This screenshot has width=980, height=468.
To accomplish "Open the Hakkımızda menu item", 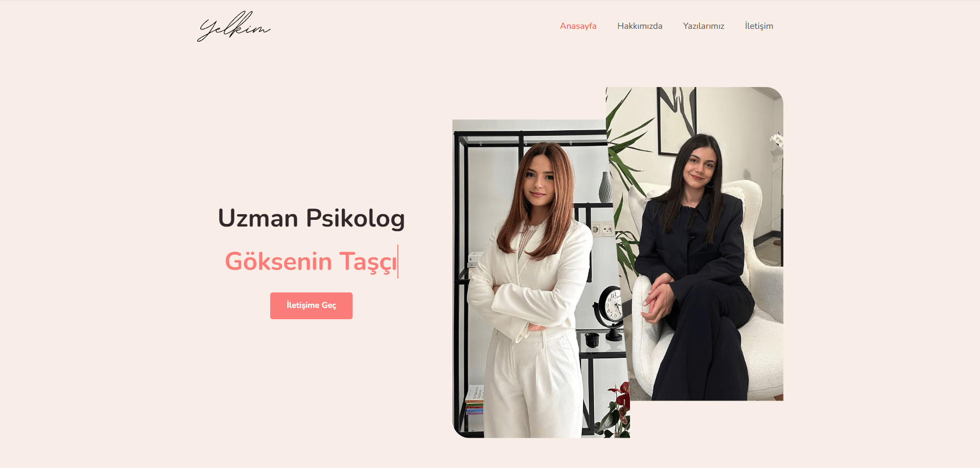I will point(640,26).
